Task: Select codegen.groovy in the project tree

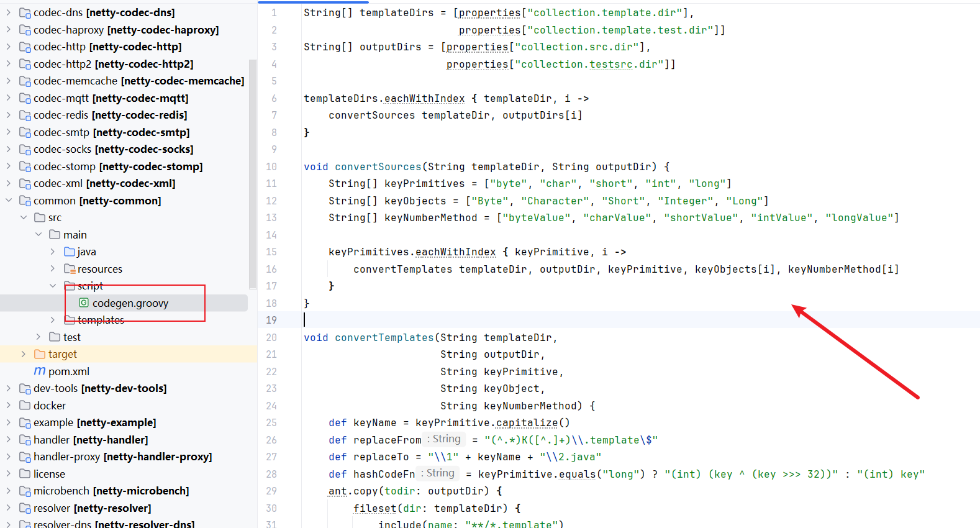Action: click(130, 303)
